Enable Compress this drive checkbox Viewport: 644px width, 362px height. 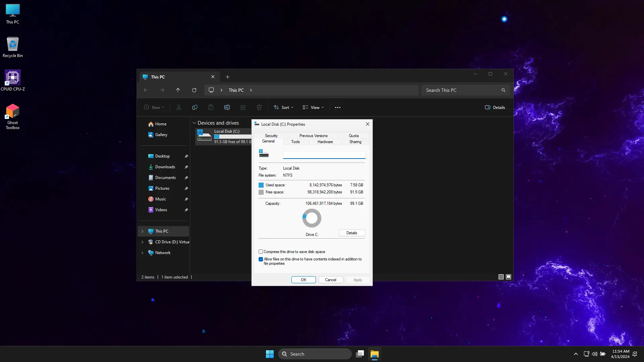click(x=261, y=252)
